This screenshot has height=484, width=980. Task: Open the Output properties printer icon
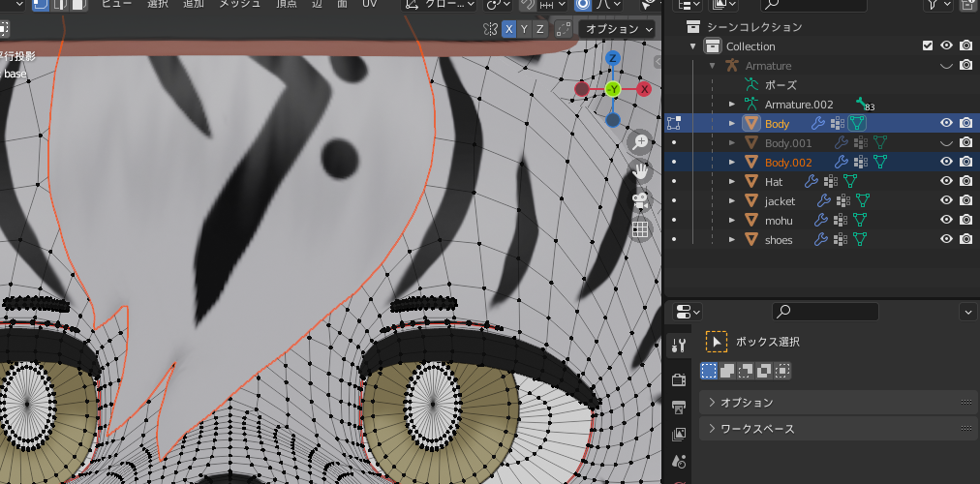(679, 408)
